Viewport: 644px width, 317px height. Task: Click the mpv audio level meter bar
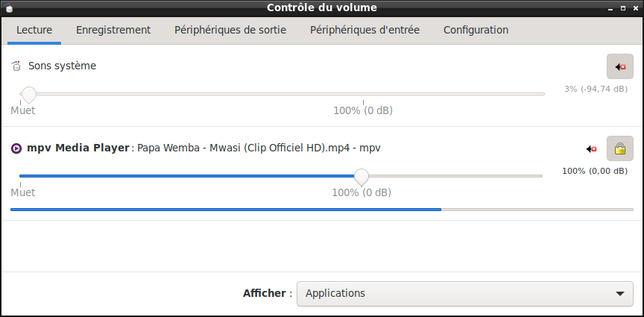322,210
